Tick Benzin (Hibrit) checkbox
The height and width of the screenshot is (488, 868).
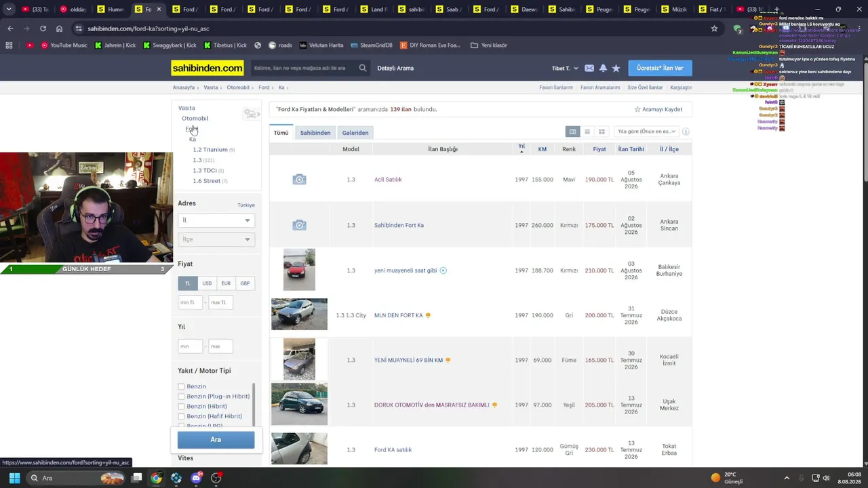click(181, 406)
